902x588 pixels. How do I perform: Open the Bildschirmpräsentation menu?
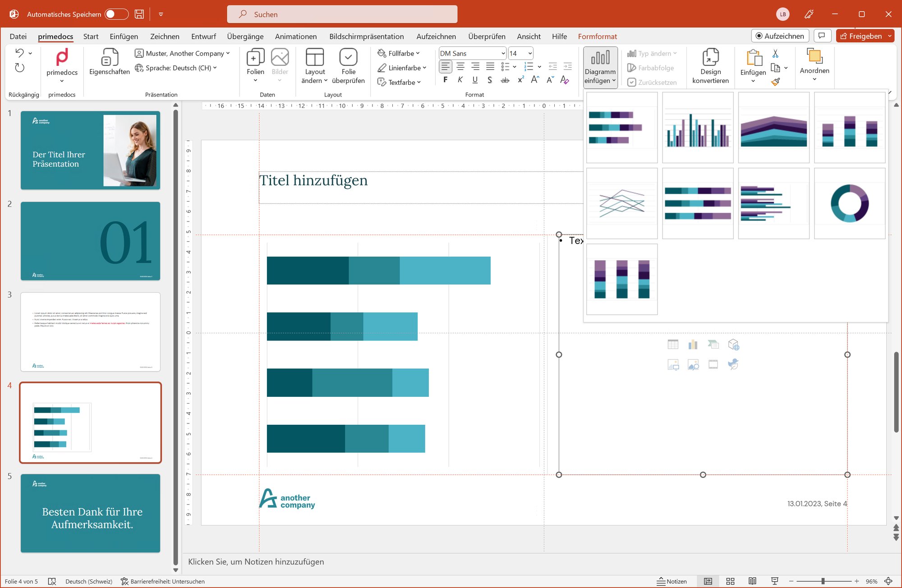pyautogui.click(x=367, y=37)
